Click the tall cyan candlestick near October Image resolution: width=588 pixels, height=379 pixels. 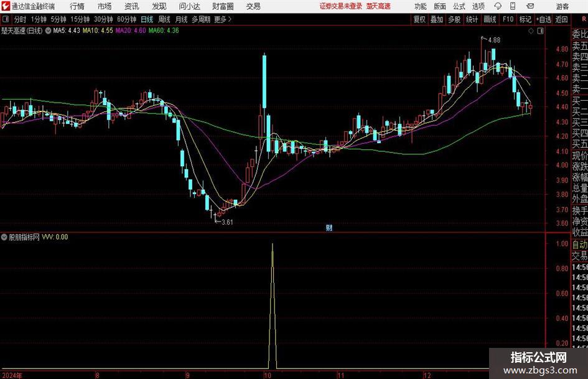coord(264,81)
